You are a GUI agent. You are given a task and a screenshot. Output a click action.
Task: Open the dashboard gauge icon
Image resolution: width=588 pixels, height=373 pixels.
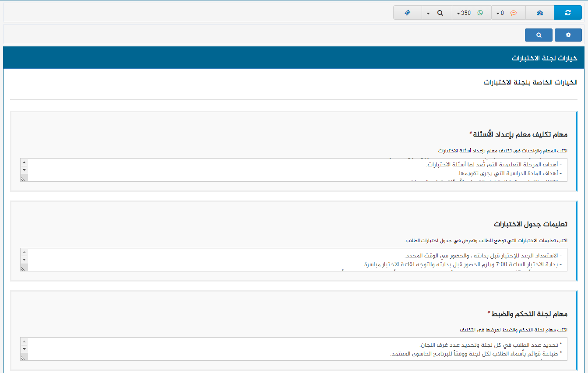point(539,13)
